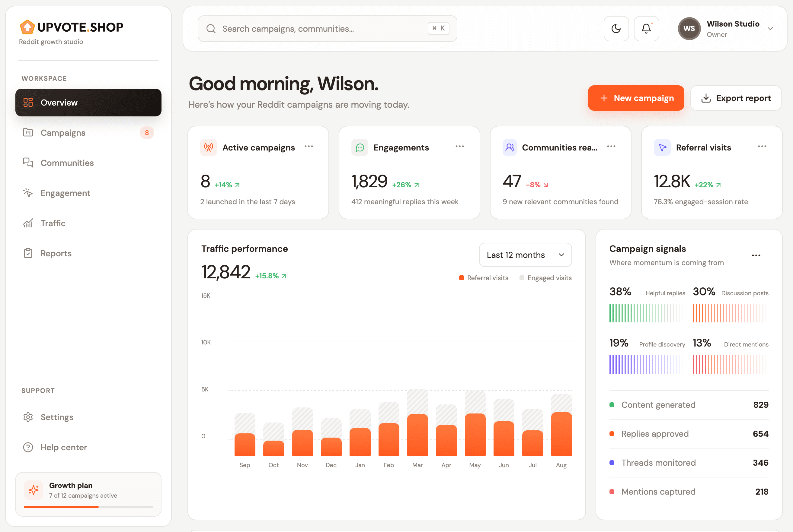Click the Oct bar in traffic chart

click(274, 439)
